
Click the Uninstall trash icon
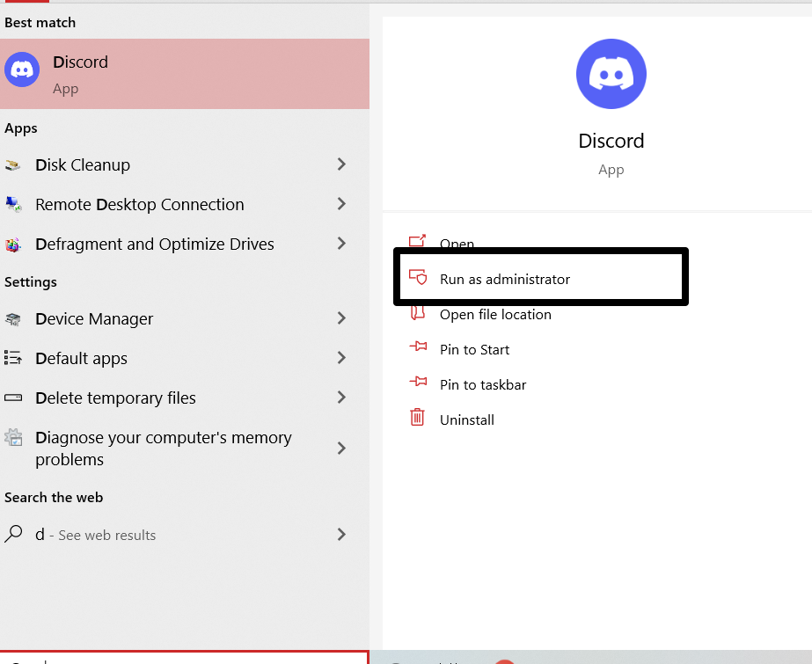point(417,417)
